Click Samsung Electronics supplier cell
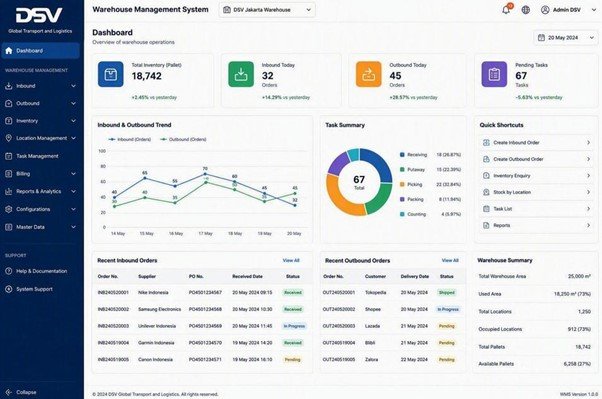Viewport: 602px width, 399px height. (x=159, y=309)
